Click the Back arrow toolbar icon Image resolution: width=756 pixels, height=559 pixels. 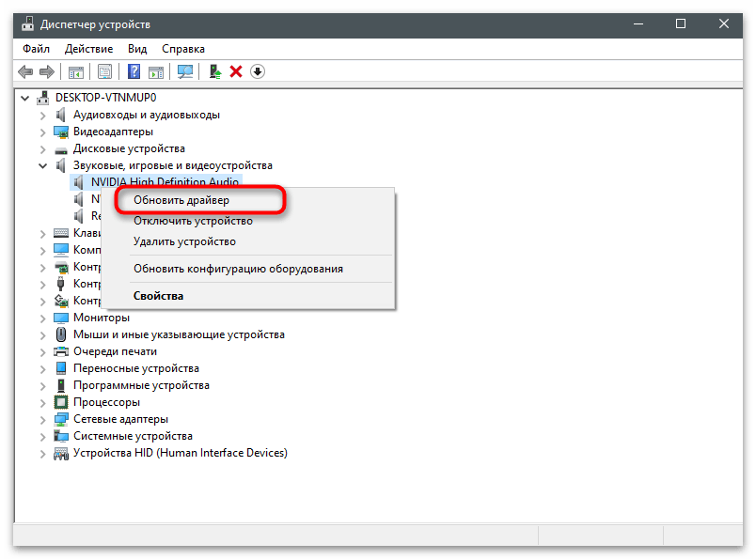[x=25, y=71]
